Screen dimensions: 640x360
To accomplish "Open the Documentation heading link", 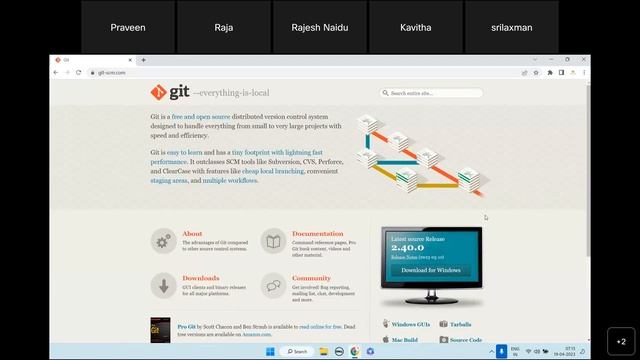I will [318, 233].
